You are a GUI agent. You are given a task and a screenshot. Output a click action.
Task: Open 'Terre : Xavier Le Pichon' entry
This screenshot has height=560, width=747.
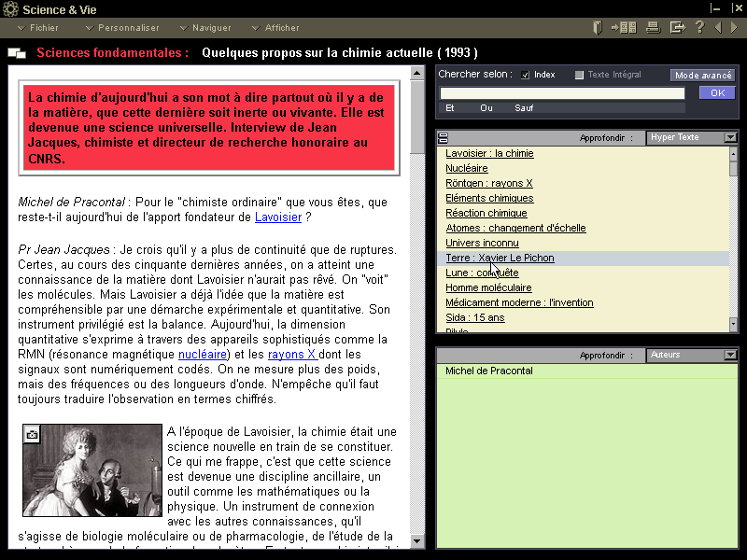500,259
